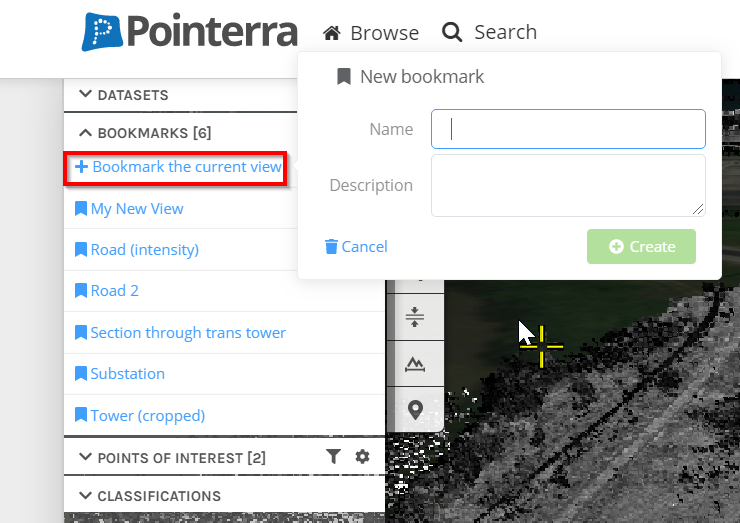Open points of interest settings gear
740x523 pixels.
[362, 456]
